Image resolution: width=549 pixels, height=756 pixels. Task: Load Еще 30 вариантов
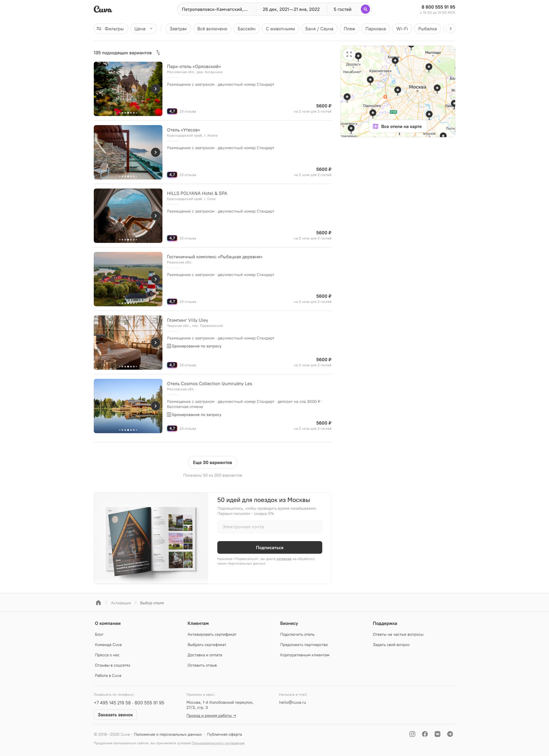point(212,462)
